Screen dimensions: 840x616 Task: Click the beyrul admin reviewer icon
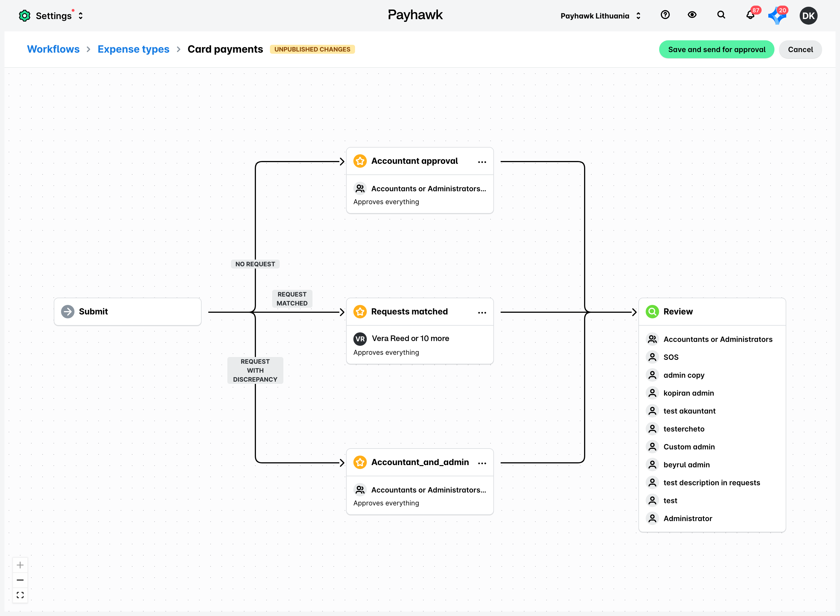coord(652,465)
